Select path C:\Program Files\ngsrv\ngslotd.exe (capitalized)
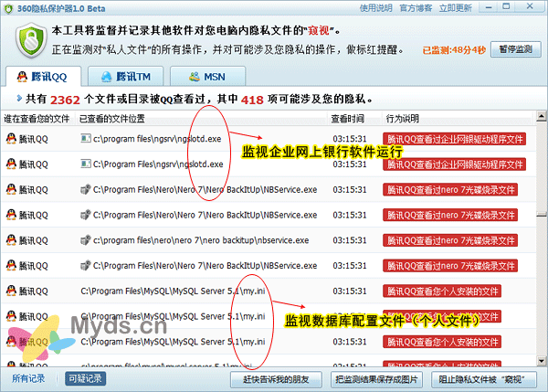Image resolution: width=548 pixels, height=392 pixels. 158,164
